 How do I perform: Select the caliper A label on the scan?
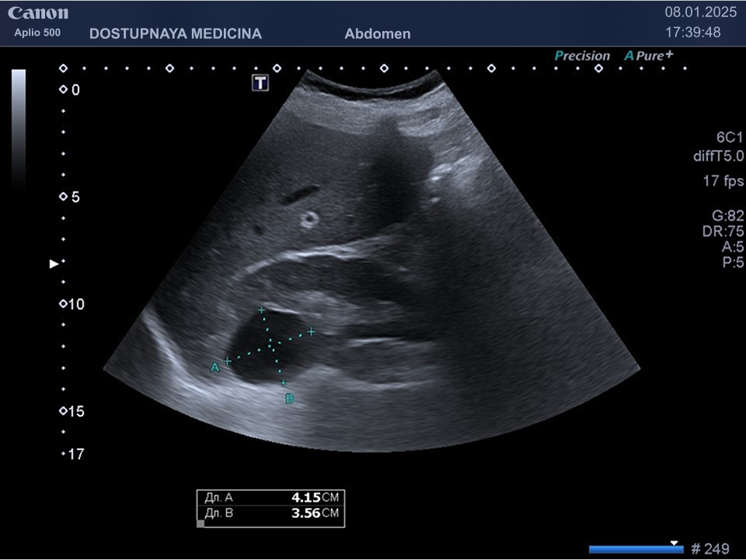click(x=215, y=367)
